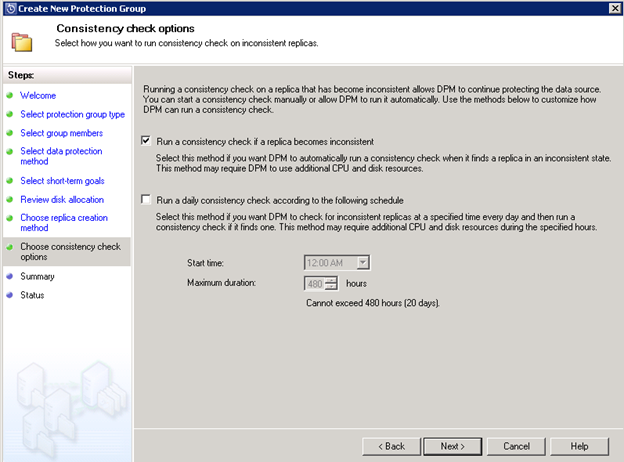Image resolution: width=624 pixels, height=462 pixels.
Task: Click the blue bullet next to Status
Action: [10, 294]
